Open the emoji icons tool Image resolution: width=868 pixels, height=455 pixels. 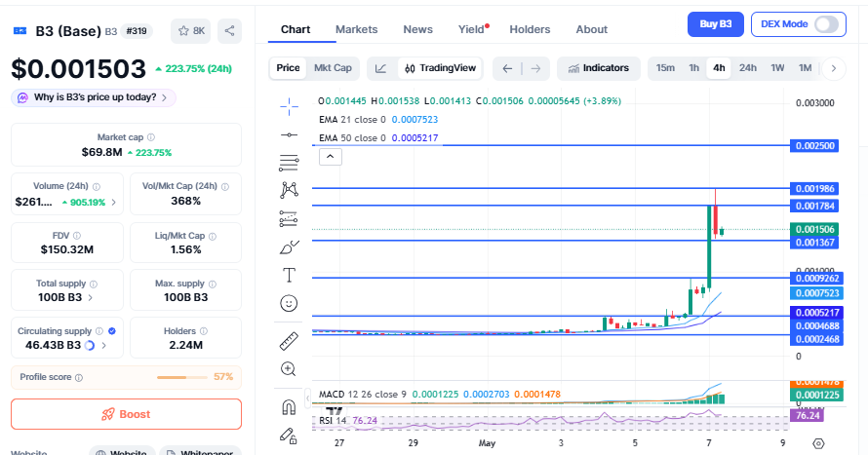pyautogui.click(x=289, y=303)
